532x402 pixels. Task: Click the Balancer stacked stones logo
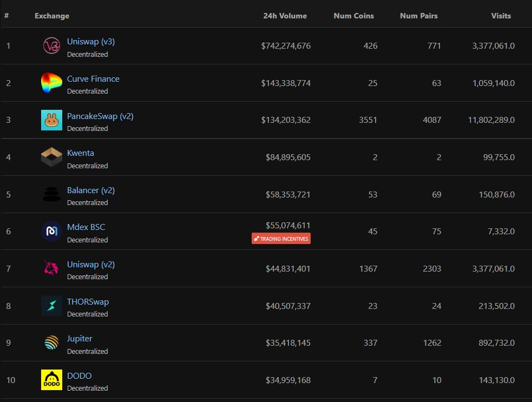click(x=51, y=194)
